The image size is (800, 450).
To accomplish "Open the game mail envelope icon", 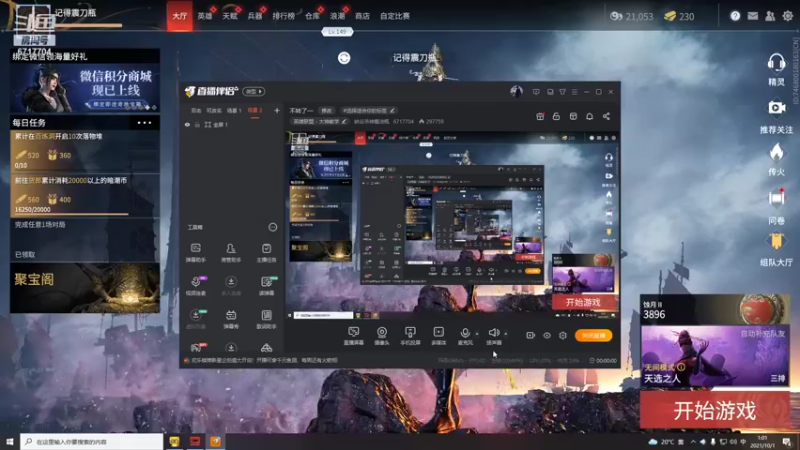I will 753,16.
